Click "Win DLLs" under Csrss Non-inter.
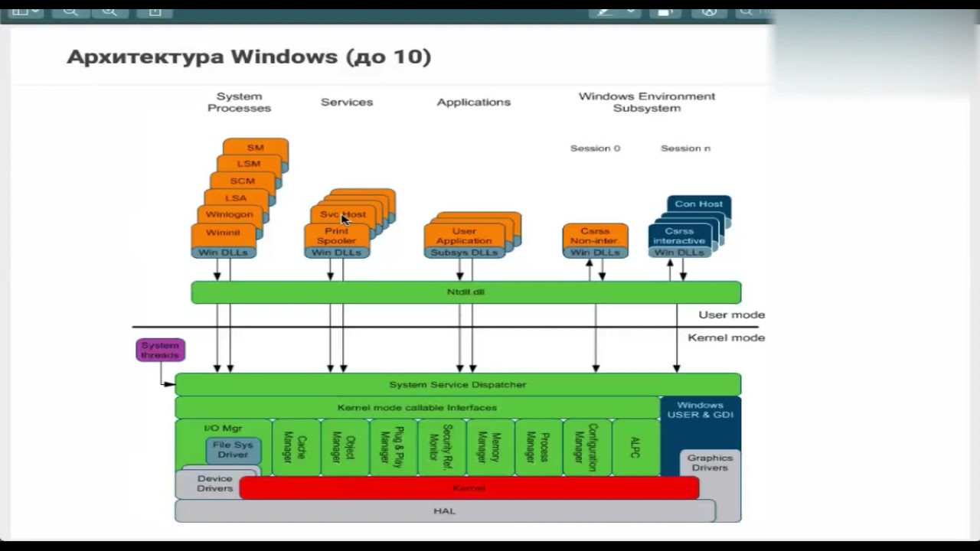980x551 pixels. 595,253
